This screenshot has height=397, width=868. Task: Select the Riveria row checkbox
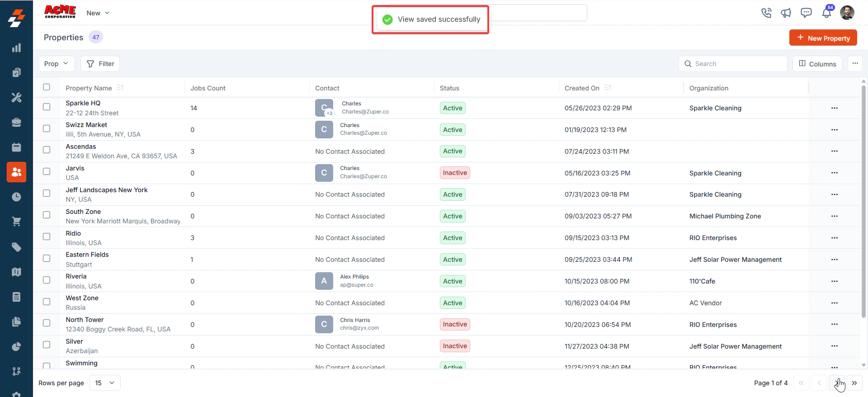click(x=47, y=280)
